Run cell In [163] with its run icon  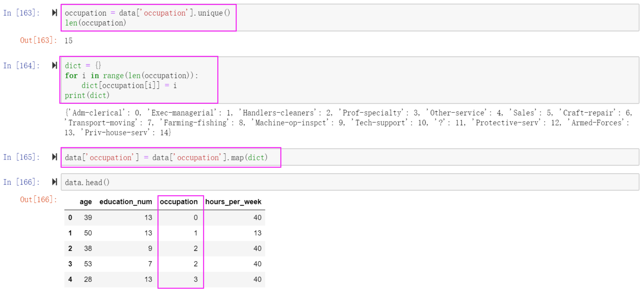[54, 13]
